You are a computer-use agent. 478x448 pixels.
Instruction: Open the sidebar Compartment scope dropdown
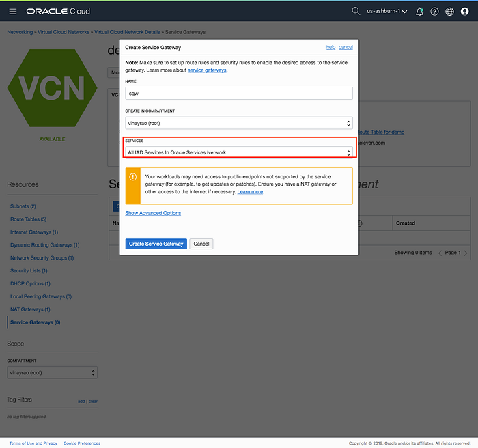point(52,372)
